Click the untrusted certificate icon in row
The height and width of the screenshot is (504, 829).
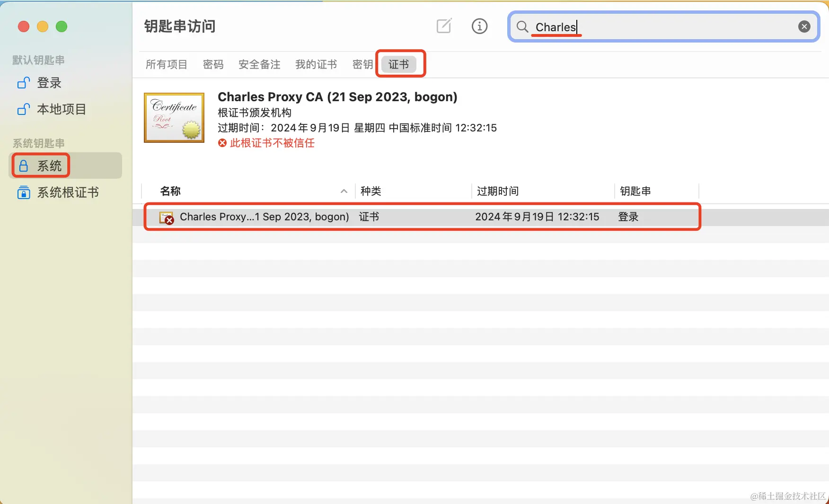click(167, 217)
